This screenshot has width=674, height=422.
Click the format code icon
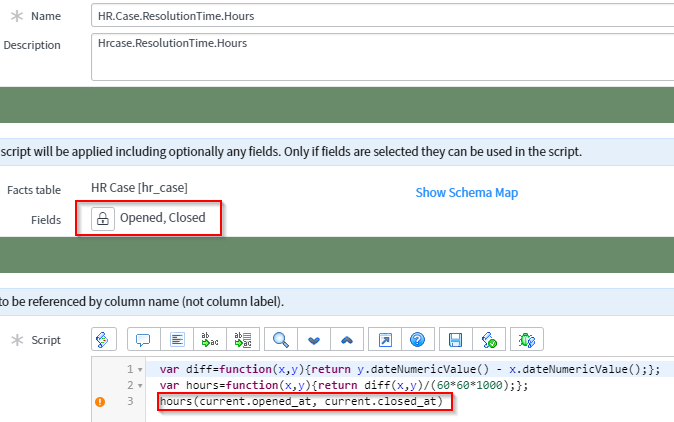pos(177,339)
